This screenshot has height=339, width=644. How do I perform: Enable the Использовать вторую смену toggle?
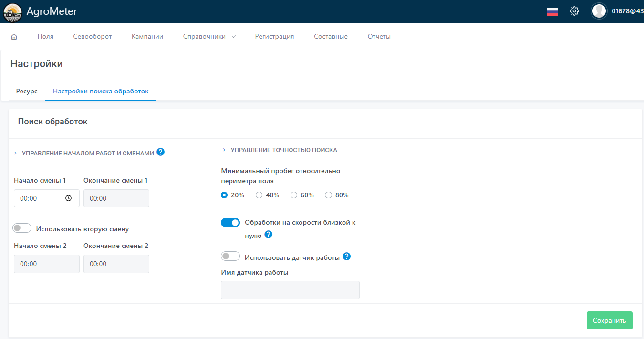(x=22, y=227)
